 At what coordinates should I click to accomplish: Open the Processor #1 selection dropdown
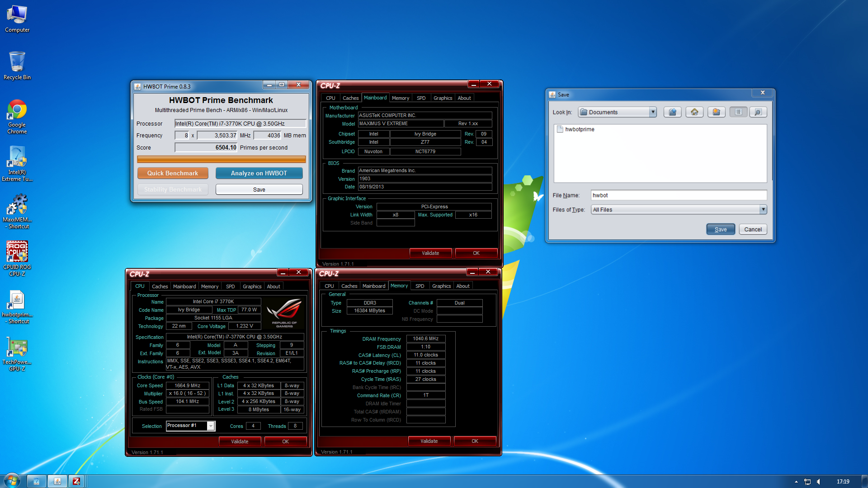click(x=190, y=426)
